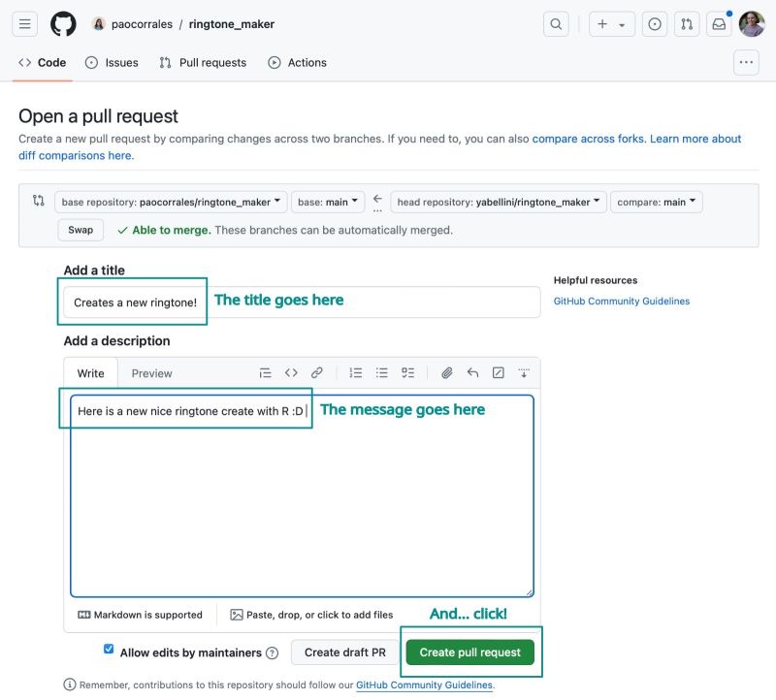Open the GitHub notifications inbox
The image size is (776, 700).
719,23
